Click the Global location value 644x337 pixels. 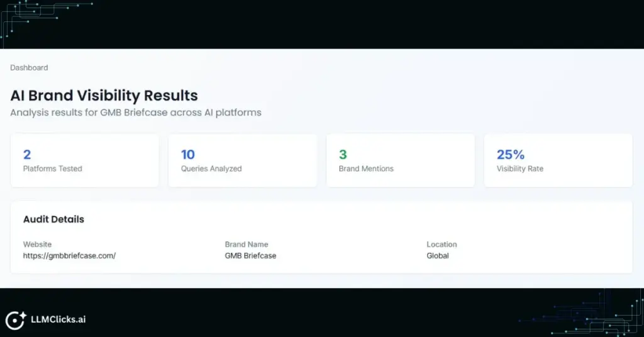tap(438, 256)
